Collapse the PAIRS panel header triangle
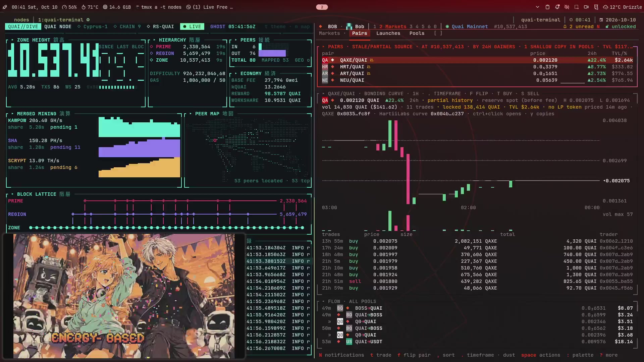 click(324, 47)
